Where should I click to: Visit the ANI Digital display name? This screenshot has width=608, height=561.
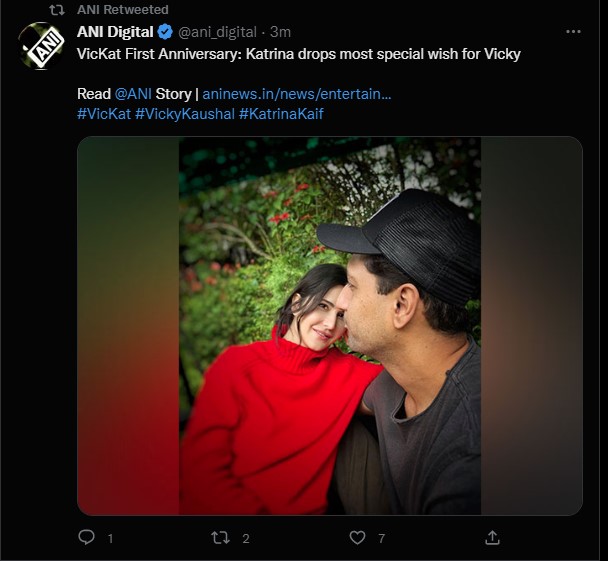point(115,32)
